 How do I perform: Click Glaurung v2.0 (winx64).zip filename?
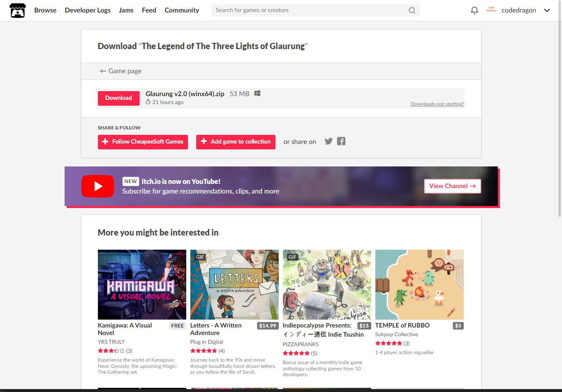(x=185, y=94)
